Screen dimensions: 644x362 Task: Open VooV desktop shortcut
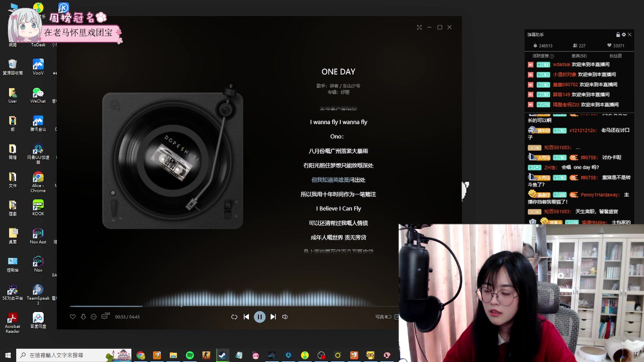38,67
